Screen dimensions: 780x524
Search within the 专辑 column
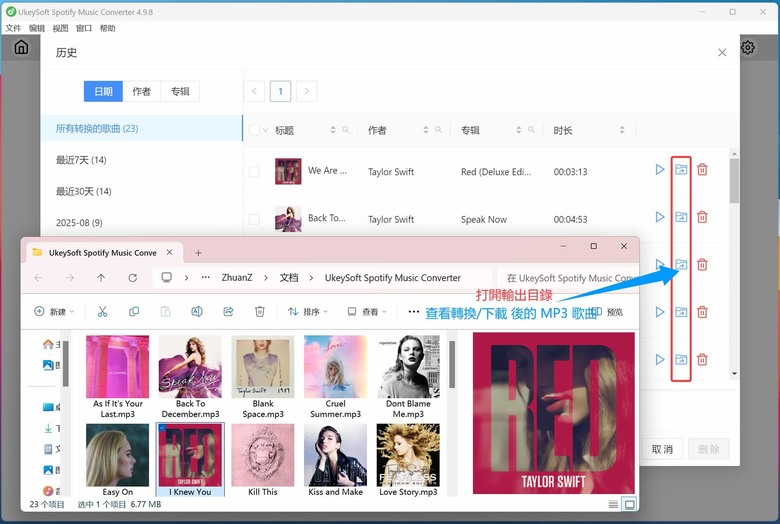[x=532, y=130]
